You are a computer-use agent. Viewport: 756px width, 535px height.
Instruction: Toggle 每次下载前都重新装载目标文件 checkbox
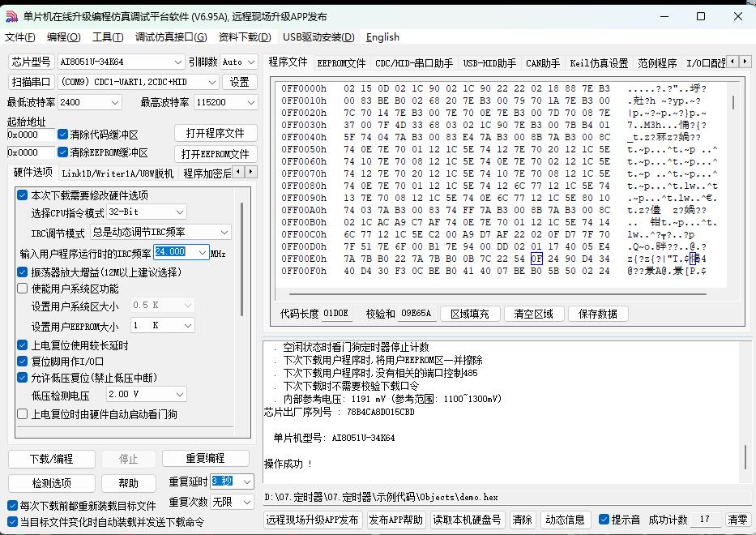click(x=12, y=506)
